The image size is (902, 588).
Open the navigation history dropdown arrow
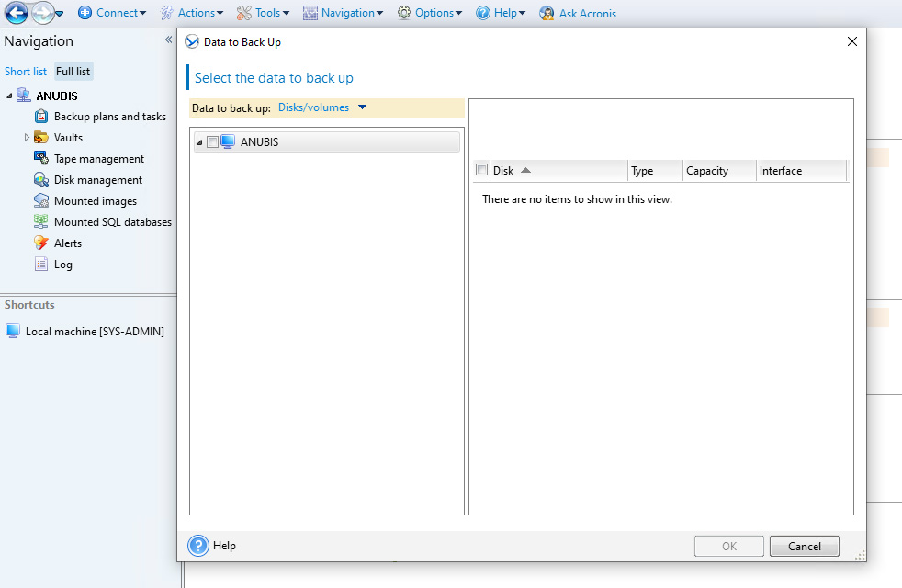click(60, 13)
